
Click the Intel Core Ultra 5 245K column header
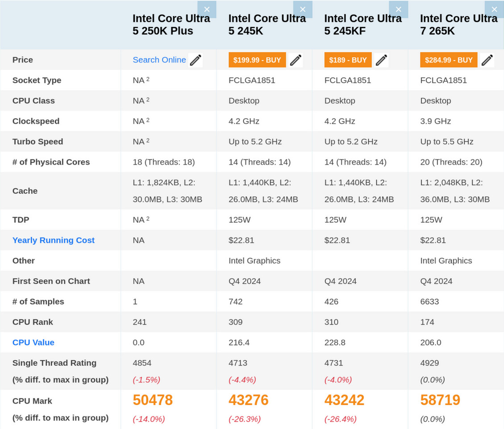click(x=267, y=25)
